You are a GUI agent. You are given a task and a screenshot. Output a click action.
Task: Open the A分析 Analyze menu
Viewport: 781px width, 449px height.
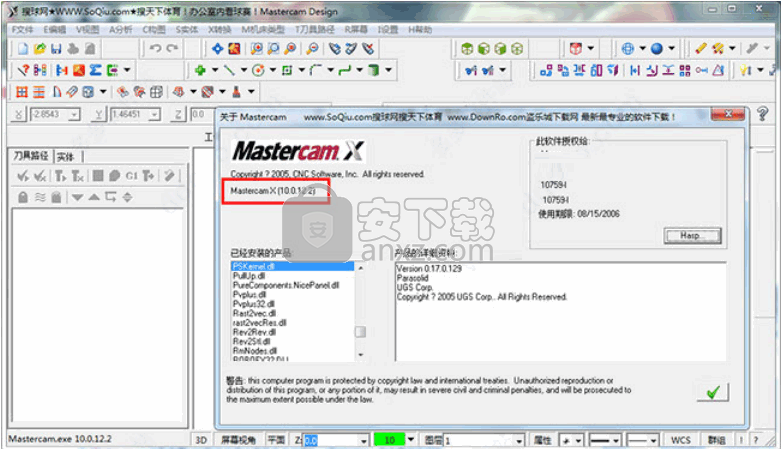pos(121,29)
